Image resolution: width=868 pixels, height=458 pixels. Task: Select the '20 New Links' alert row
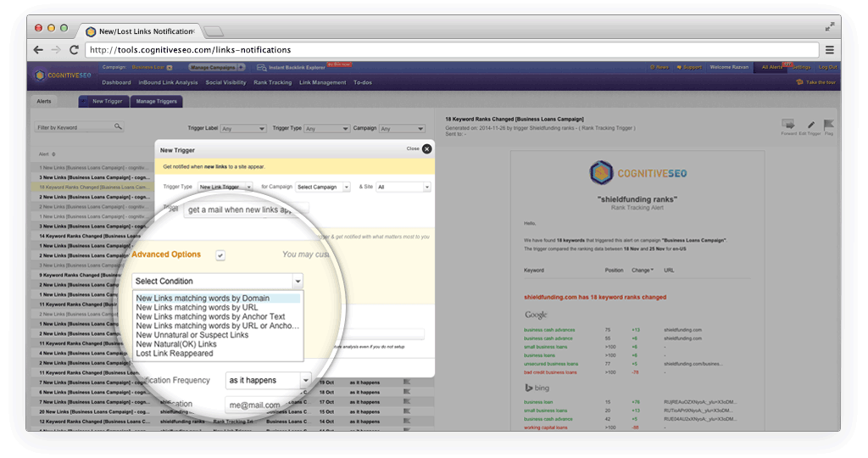click(x=94, y=411)
